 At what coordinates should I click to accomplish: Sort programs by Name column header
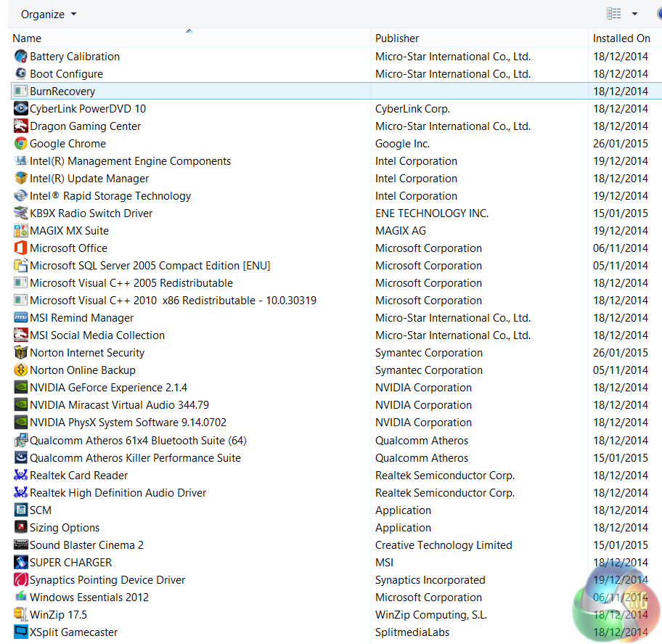point(28,38)
